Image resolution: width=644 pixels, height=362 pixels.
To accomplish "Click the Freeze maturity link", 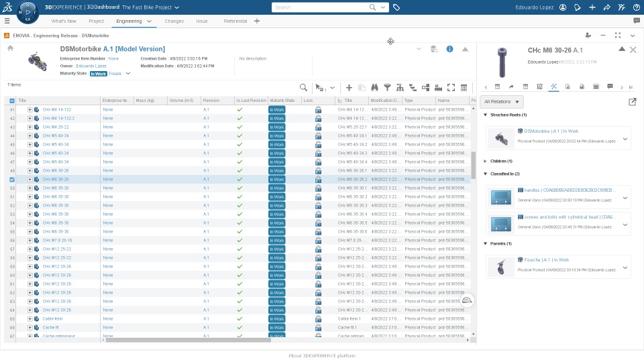I will (115, 74).
